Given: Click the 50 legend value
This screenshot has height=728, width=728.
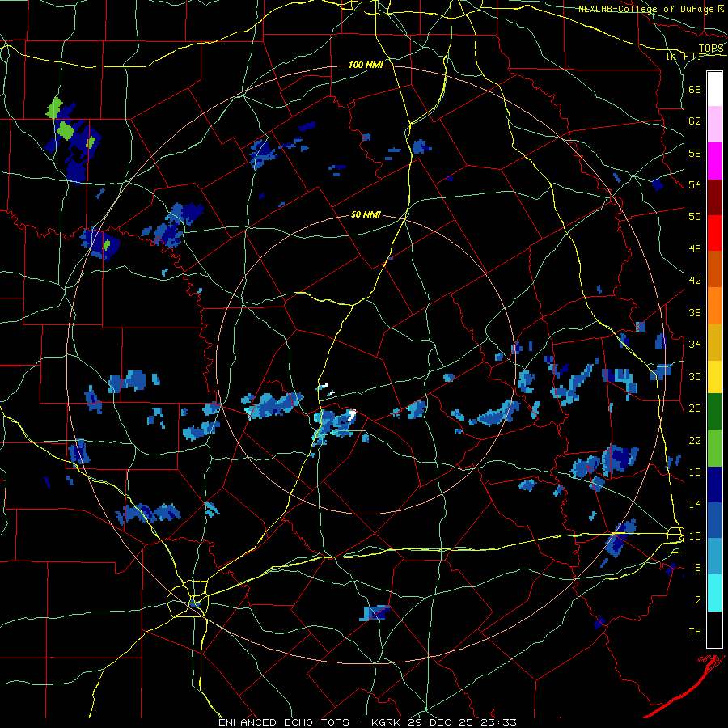Looking at the screenshot, I should [x=695, y=216].
